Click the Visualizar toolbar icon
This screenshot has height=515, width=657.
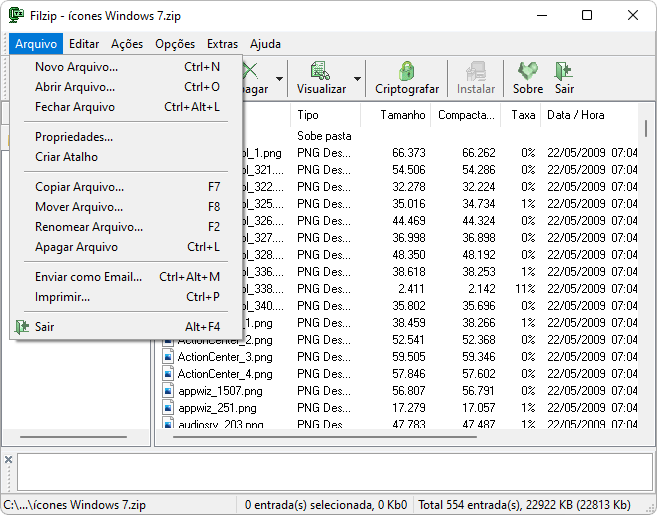(321, 70)
